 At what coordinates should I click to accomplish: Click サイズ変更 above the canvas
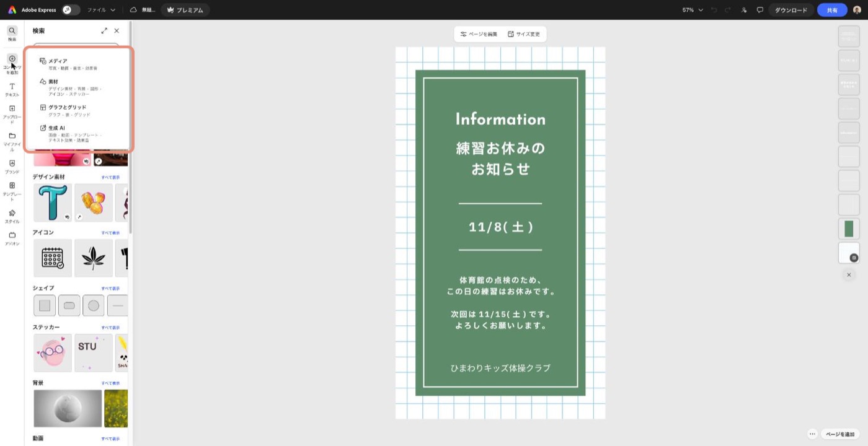pyautogui.click(x=524, y=34)
